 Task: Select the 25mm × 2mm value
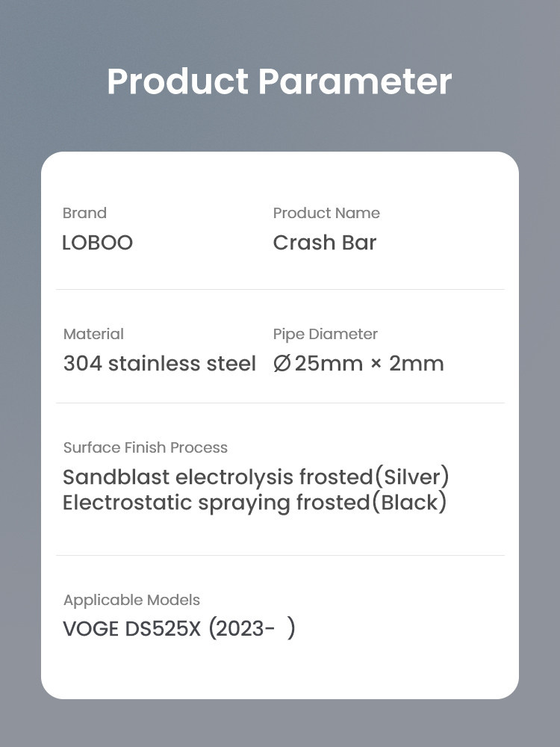(369, 364)
